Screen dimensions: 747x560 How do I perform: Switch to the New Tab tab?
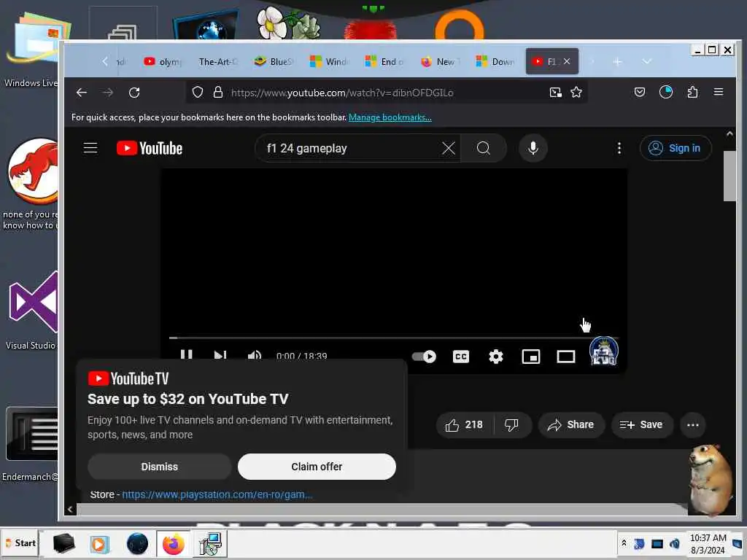click(439, 61)
